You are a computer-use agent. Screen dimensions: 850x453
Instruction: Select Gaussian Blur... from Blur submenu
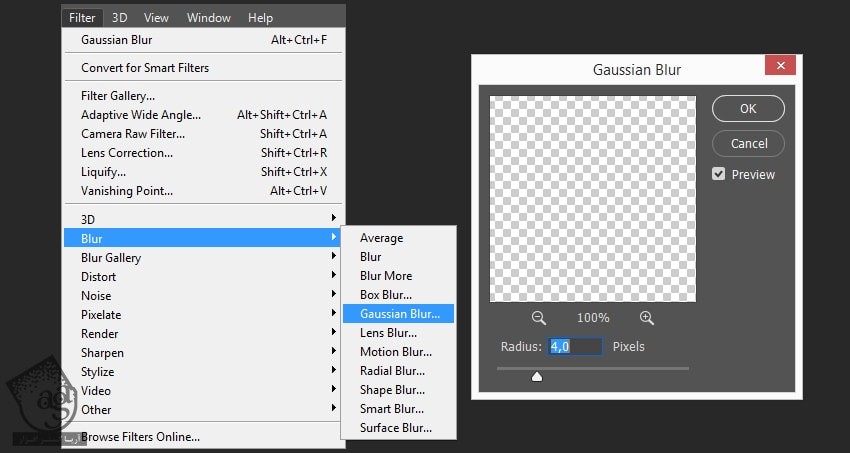(398, 313)
